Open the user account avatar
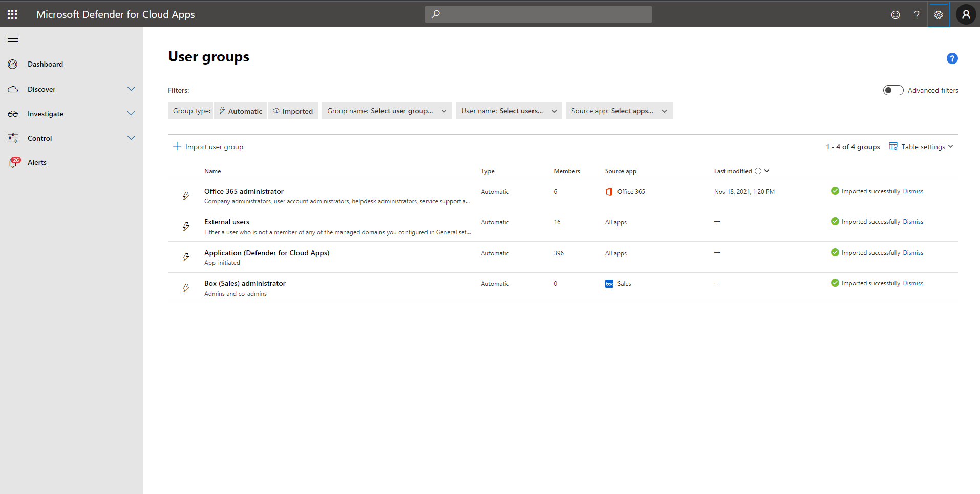Screen dimensions: 980x494 [x=966, y=14]
